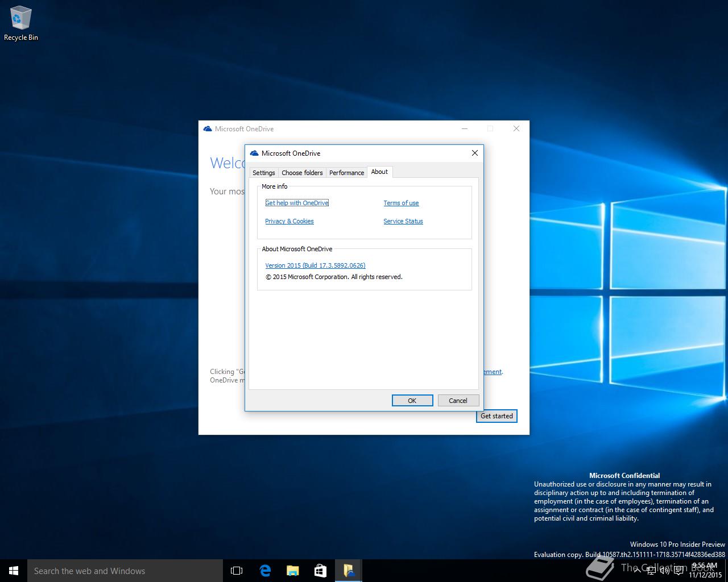
Task: Switch to the Settings tab
Action: point(263,173)
